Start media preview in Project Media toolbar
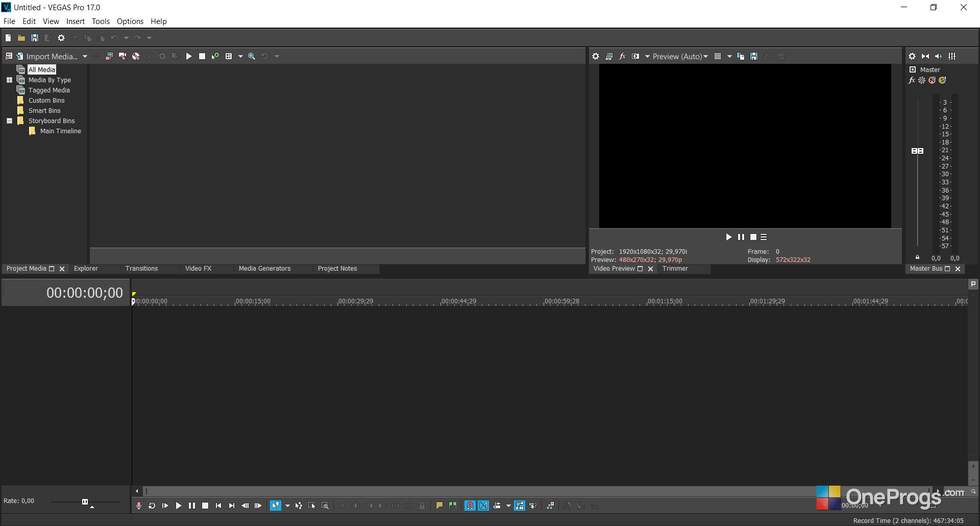Image resolution: width=980 pixels, height=526 pixels. click(189, 56)
